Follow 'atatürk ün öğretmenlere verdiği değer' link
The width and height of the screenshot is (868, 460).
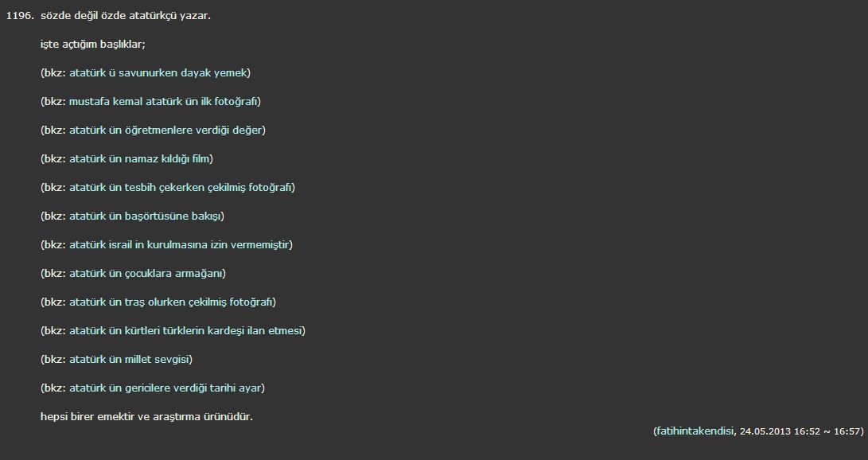[166, 130]
